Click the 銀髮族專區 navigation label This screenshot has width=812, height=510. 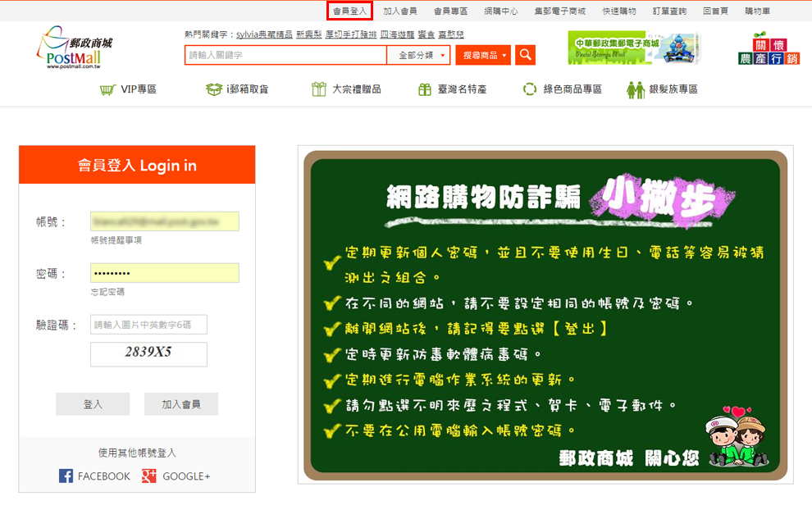[x=673, y=89]
